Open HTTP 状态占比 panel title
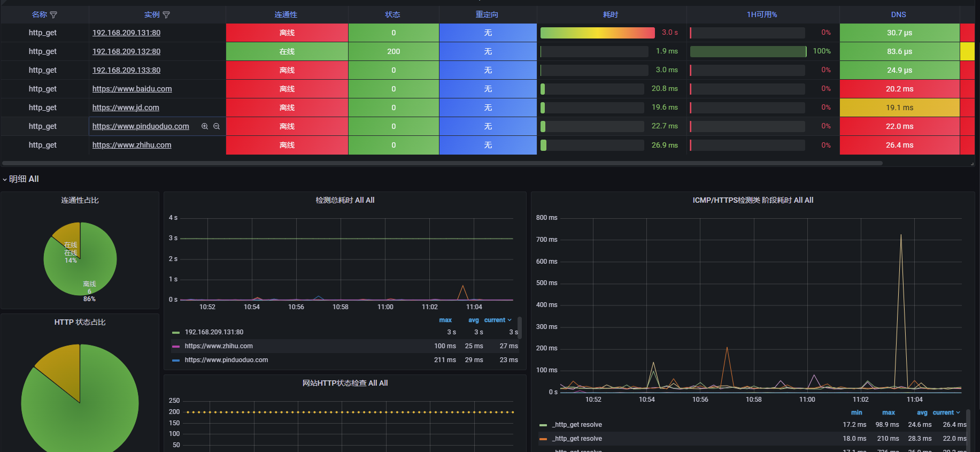Screen dimensions: 980x452 tap(80, 322)
